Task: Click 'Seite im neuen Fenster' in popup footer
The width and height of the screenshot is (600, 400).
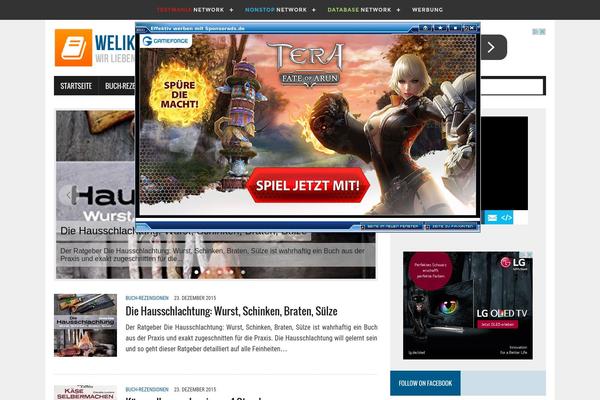Action: tap(392, 227)
